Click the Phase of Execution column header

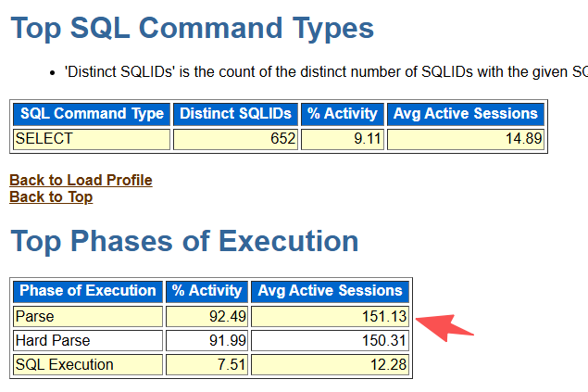(x=88, y=292)
